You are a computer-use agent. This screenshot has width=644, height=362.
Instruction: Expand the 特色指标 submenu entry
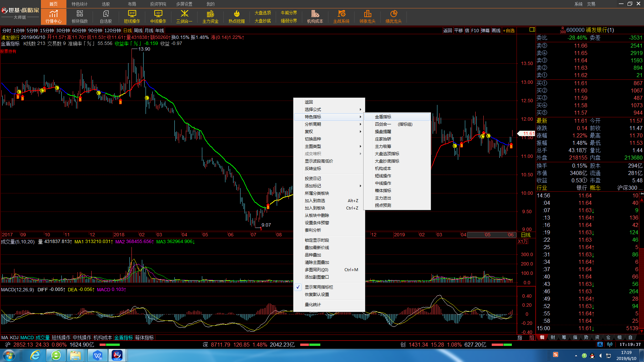(329, 117)
